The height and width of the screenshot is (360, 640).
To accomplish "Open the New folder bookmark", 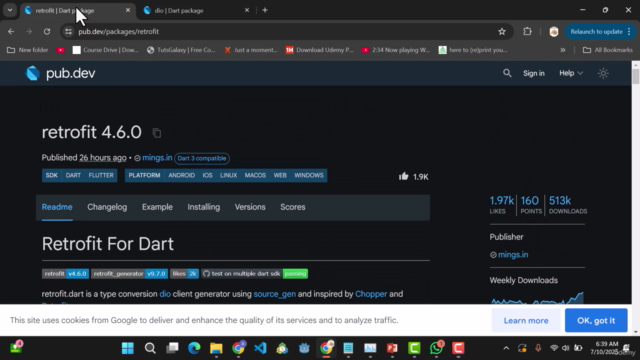I will [28, 50].
